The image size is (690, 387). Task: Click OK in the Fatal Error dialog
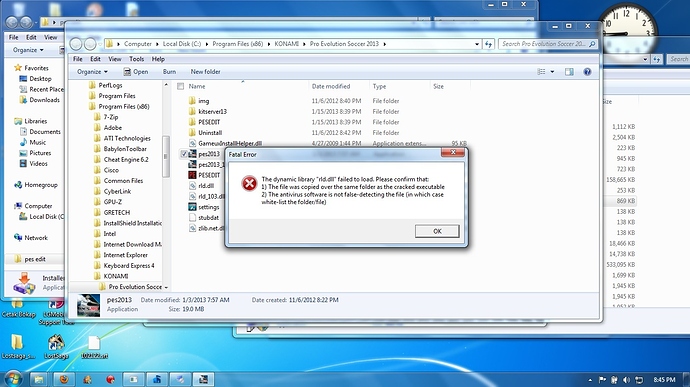tap(437, 231)
